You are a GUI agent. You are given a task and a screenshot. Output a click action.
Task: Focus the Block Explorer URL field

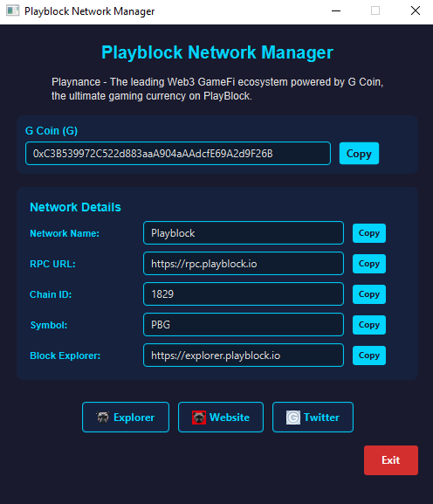pos(244,355)
